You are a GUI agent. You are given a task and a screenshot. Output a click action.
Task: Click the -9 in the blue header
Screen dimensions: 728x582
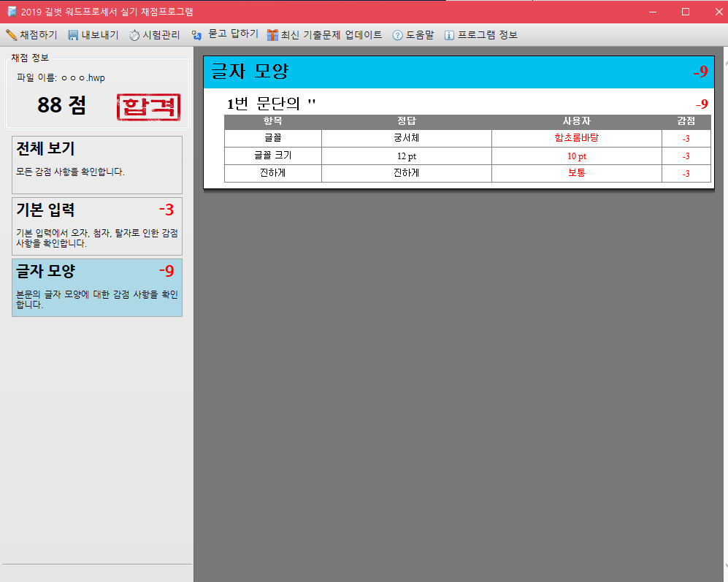[700, 72]
